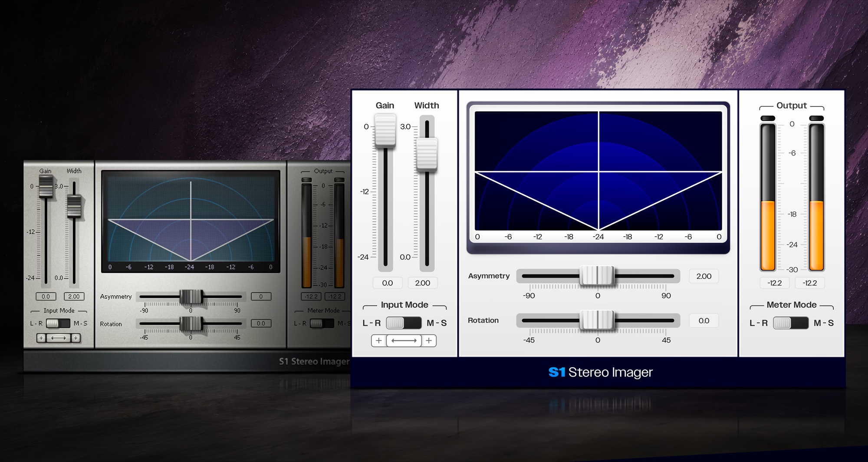Toggle Meter Mode L-R/M-S switch in new S1
Screen dimensions: 868x462
[x=791, y=323]
